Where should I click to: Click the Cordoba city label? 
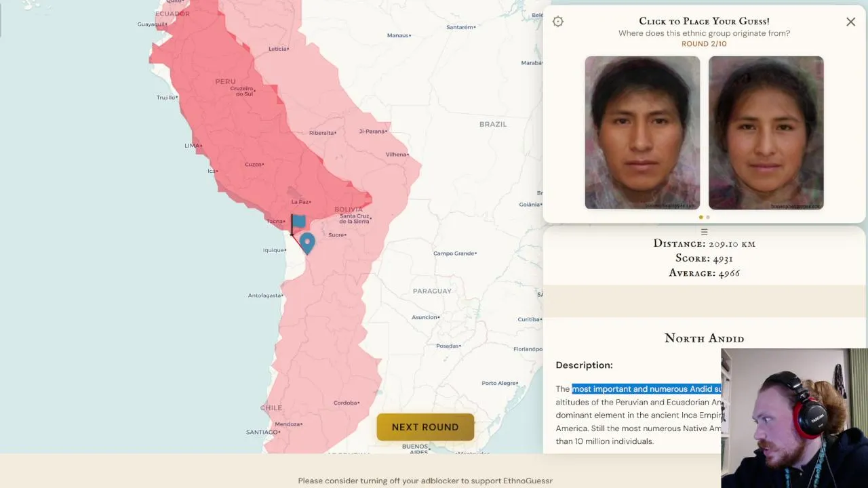346,403
